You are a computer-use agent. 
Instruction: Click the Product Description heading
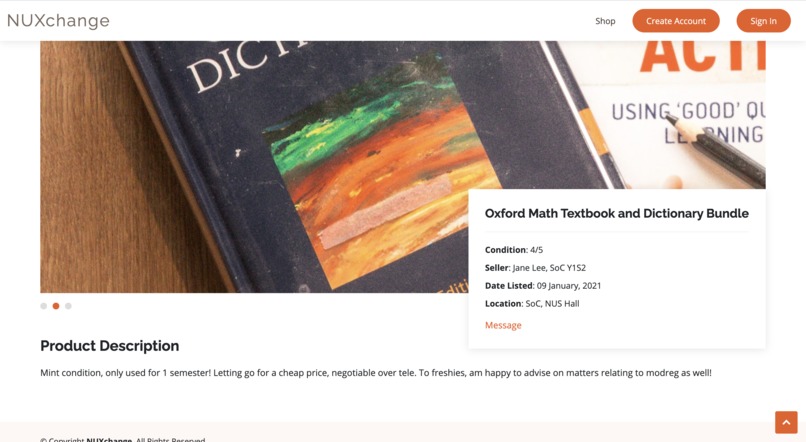coord(109,346)
